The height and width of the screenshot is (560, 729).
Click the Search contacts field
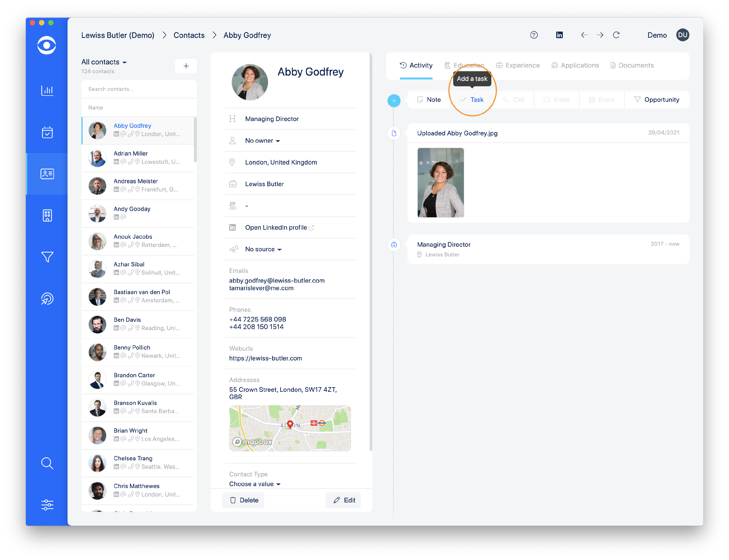[139, 89]
